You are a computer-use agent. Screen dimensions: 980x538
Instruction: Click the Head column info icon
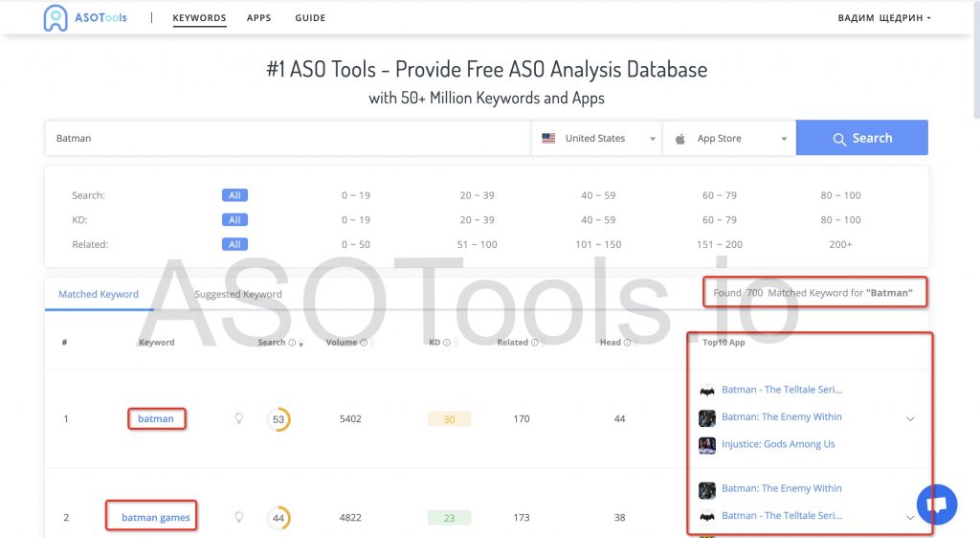[x=627, y=343]
